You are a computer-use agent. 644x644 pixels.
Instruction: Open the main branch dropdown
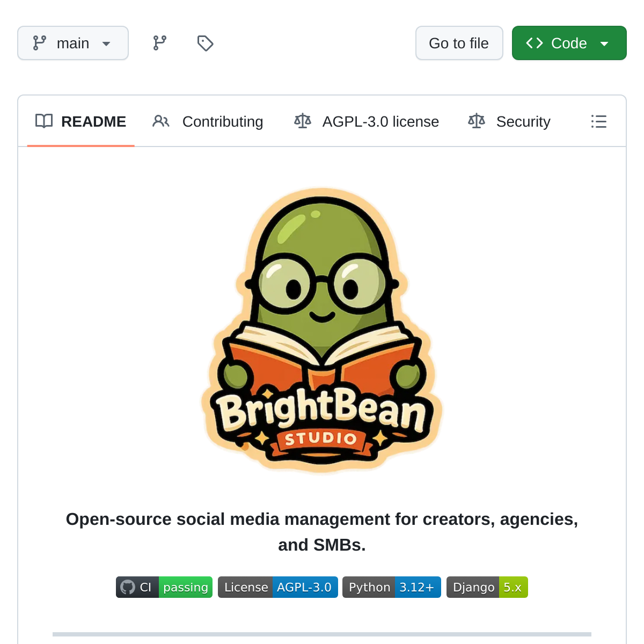point(73,43)
